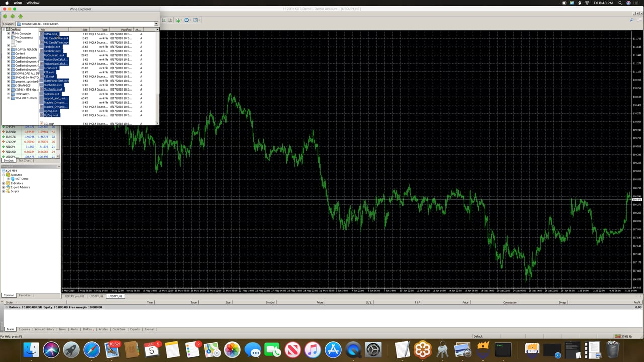This screenshot has height=362, width=644.
Task: Select the SupDem.ex4 file
Action: (x=51, y=94)
